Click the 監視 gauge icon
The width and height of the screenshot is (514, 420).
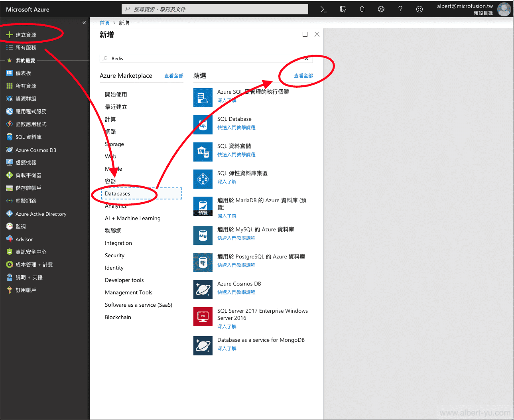click(10, 226)
